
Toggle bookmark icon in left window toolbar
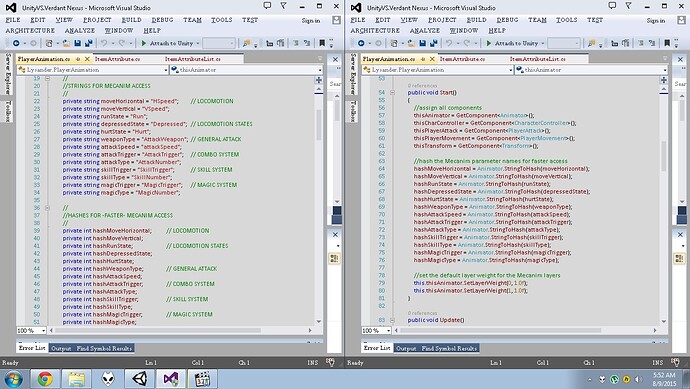click(x=322, y=43)
